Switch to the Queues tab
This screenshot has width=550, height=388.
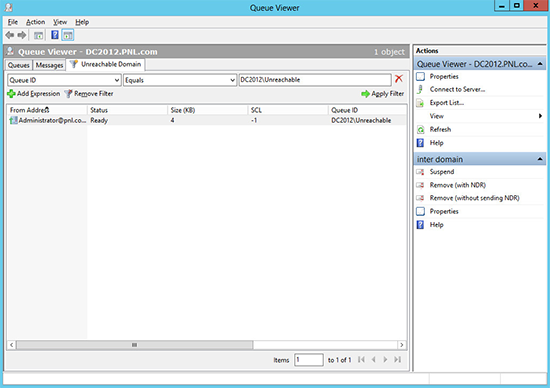(19, 65)
